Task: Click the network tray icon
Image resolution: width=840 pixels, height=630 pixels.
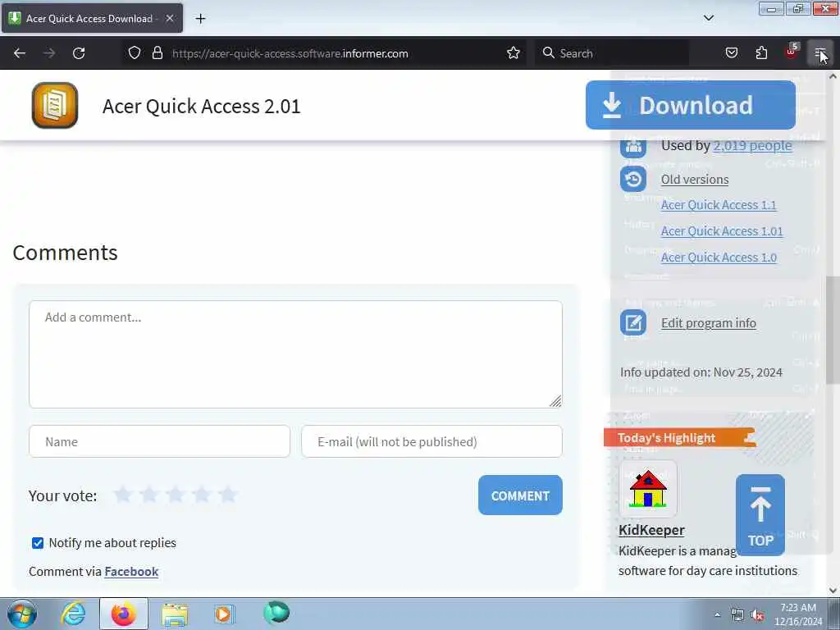Action: tap(737, 615)
